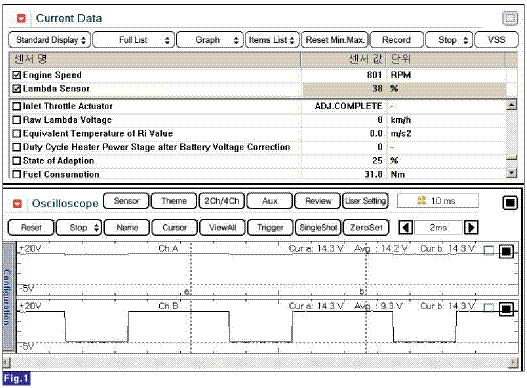Collapse the Current Data panel red arrow icon
The height and width of the screenshot is (388, 527).
pos(21,18)
